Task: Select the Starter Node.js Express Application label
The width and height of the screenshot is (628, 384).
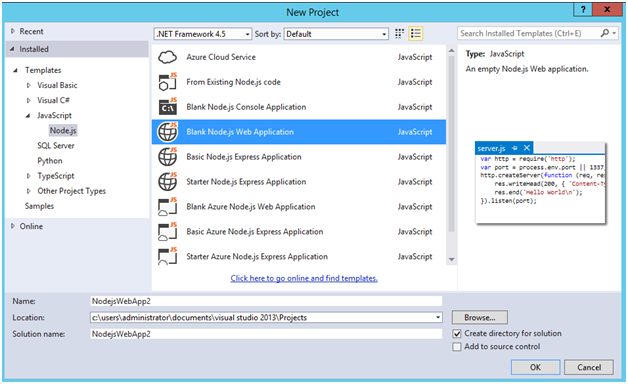Action: [246, 182]
